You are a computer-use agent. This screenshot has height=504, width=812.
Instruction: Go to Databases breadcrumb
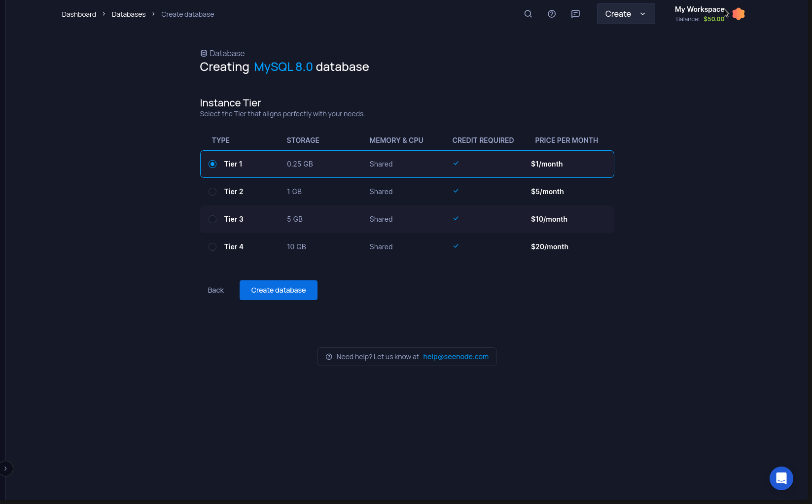click(x=129, y=14)
